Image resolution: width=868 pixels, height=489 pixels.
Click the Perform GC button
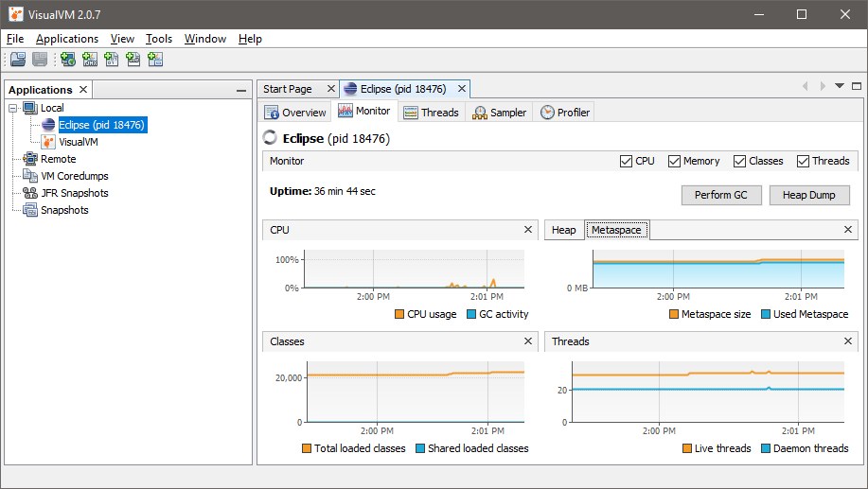(x=720, y=195)
